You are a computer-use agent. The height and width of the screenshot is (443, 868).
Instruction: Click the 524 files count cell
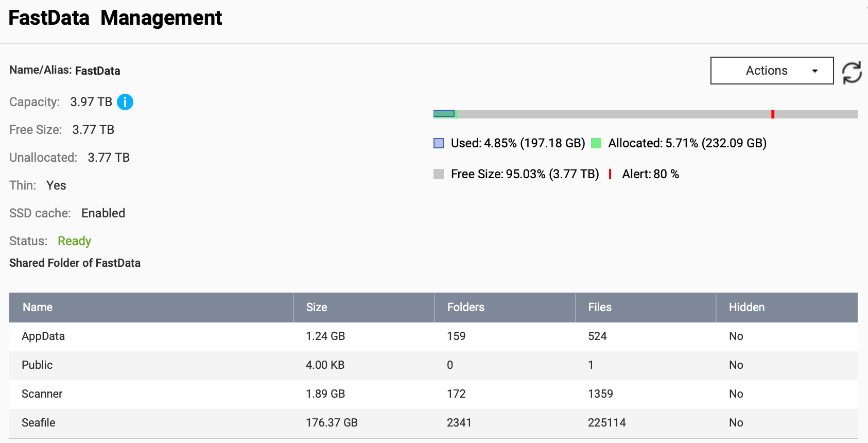tap(597, 336)
